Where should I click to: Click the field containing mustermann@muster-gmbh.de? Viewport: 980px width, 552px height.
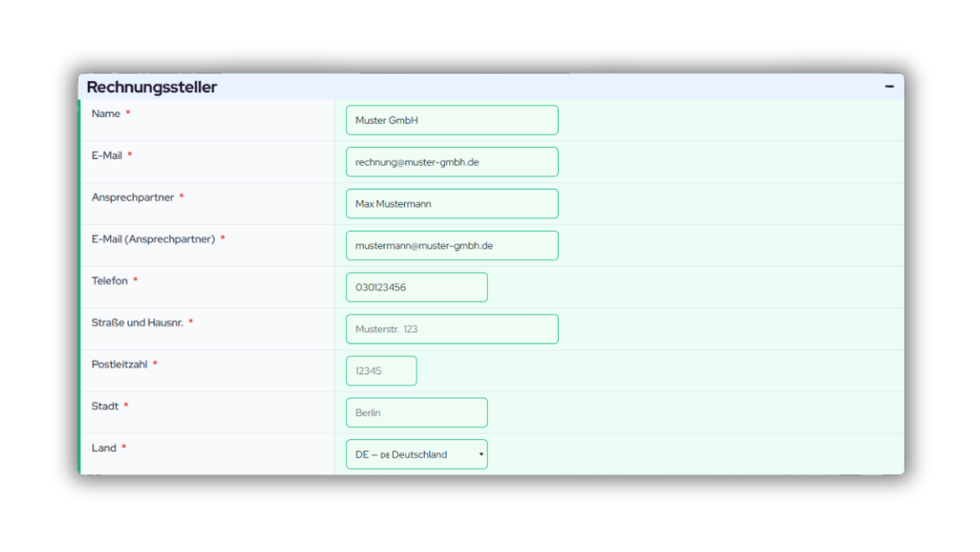pos(451,246)
